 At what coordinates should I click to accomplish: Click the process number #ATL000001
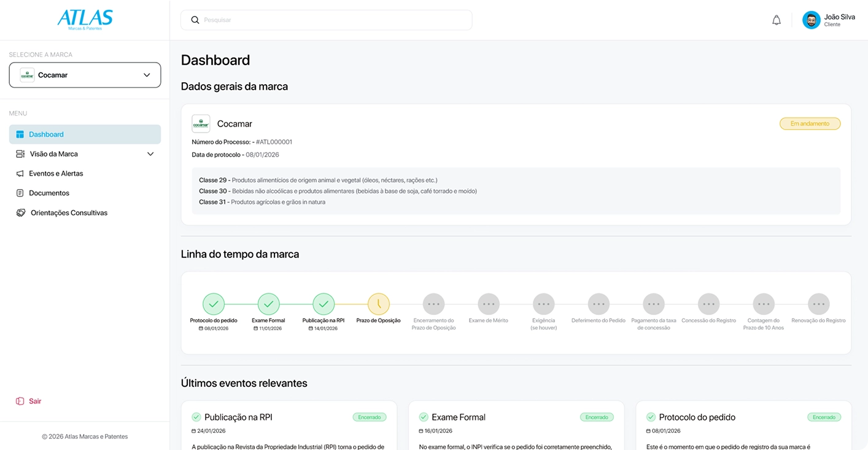274,142
